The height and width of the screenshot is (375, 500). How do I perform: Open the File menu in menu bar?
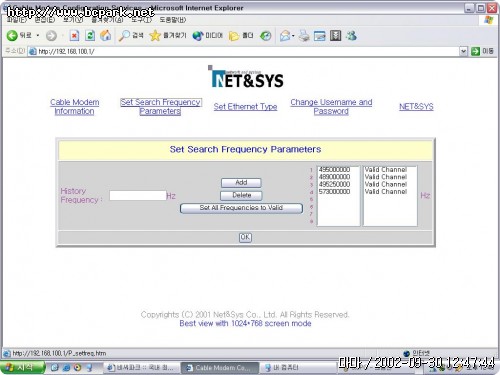[x=17, y=20]
